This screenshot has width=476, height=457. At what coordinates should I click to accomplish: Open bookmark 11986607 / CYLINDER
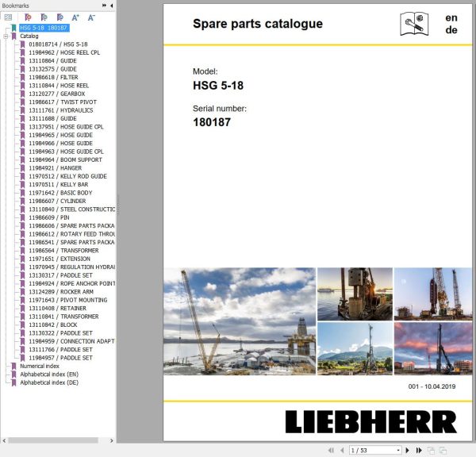[x=57, y=201]
